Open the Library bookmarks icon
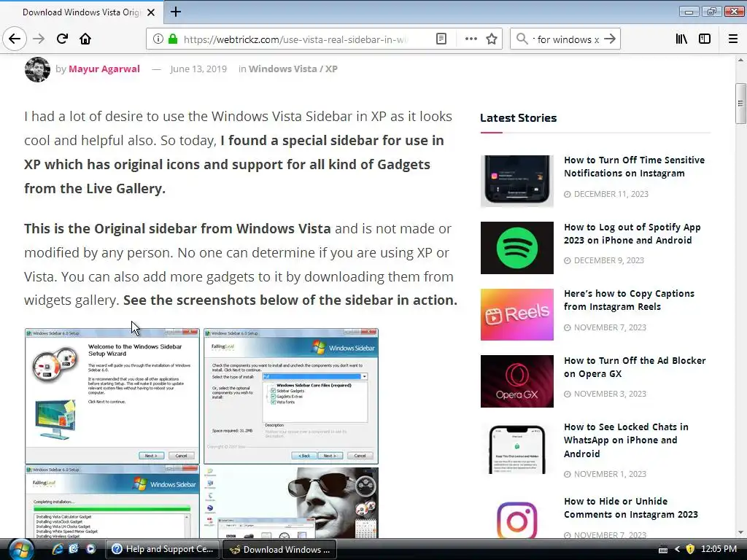This screenshot has height=560, width=747. 681,39
